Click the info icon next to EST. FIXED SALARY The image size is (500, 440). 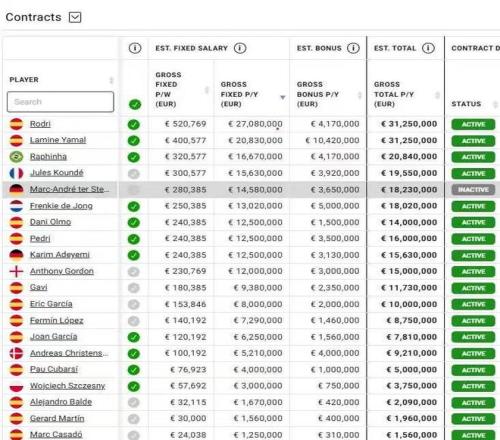[240, 48]
